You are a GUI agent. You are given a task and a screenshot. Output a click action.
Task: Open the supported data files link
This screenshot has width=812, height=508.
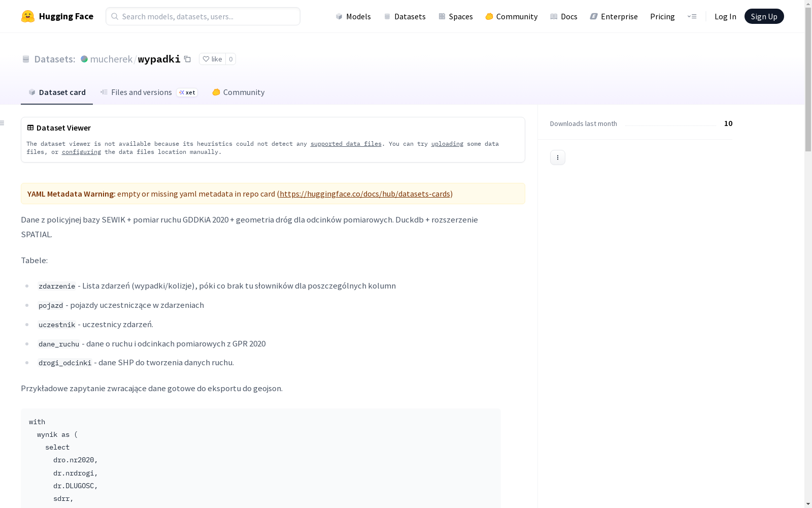tap(346, 144)
